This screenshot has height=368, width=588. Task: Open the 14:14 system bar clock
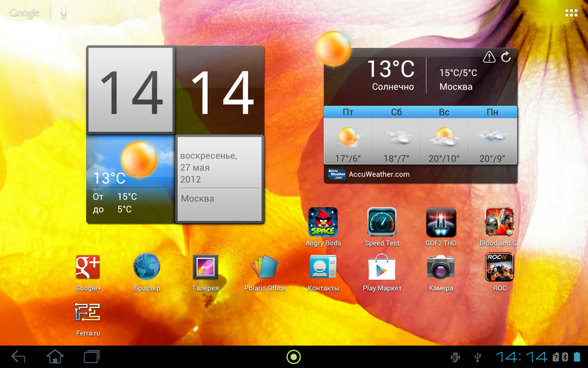[521, 357]
